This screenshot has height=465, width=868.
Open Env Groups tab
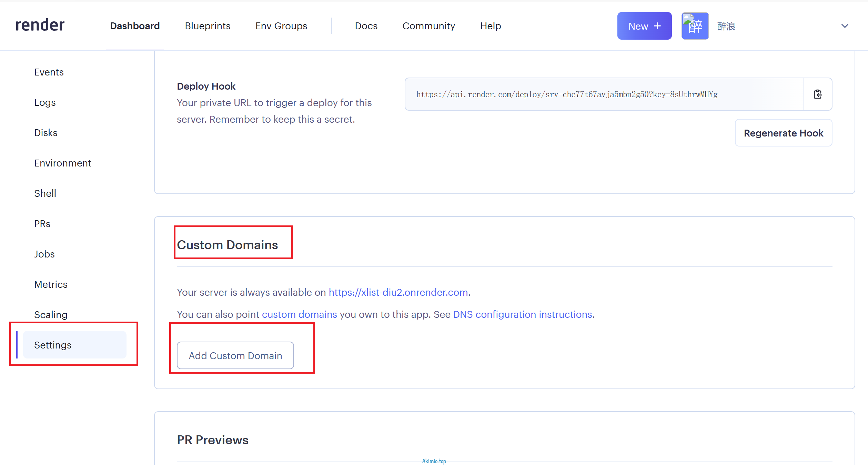coord(281,26)
